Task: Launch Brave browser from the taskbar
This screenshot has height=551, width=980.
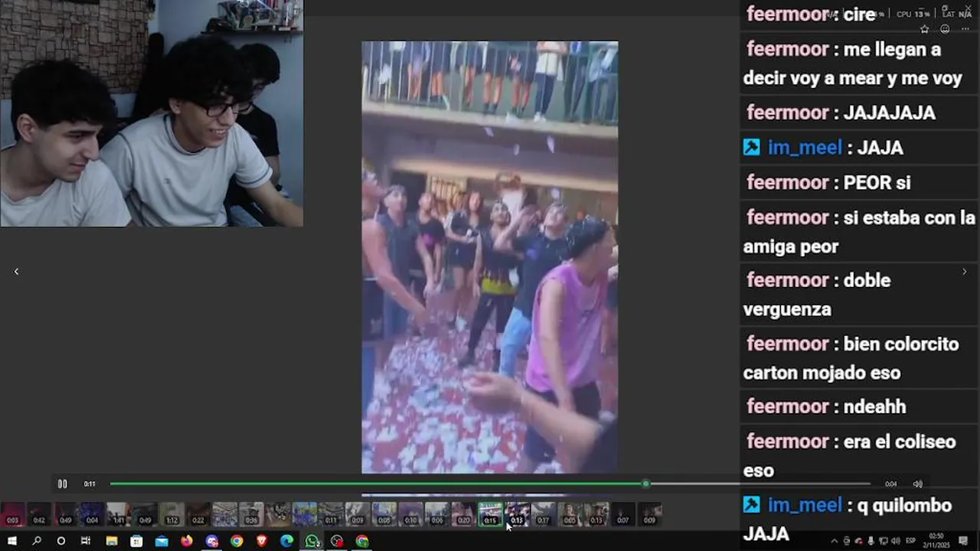Action: (x=262, y=541)
